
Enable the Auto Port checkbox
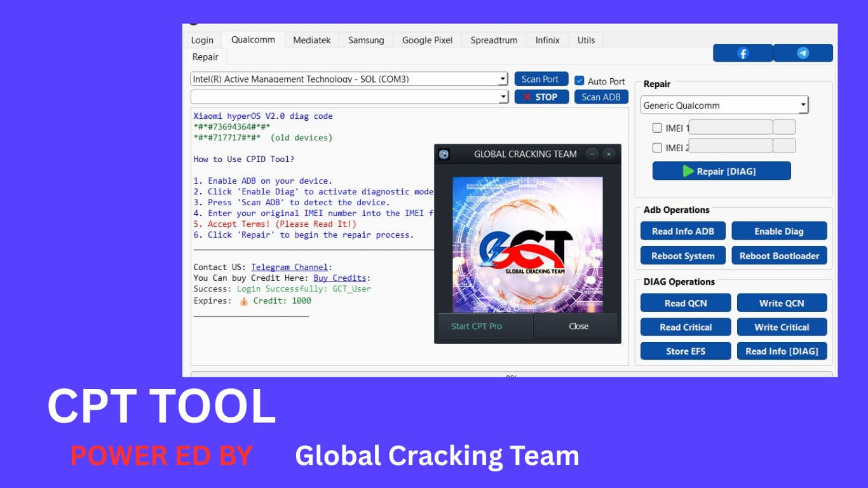point(579,81)
